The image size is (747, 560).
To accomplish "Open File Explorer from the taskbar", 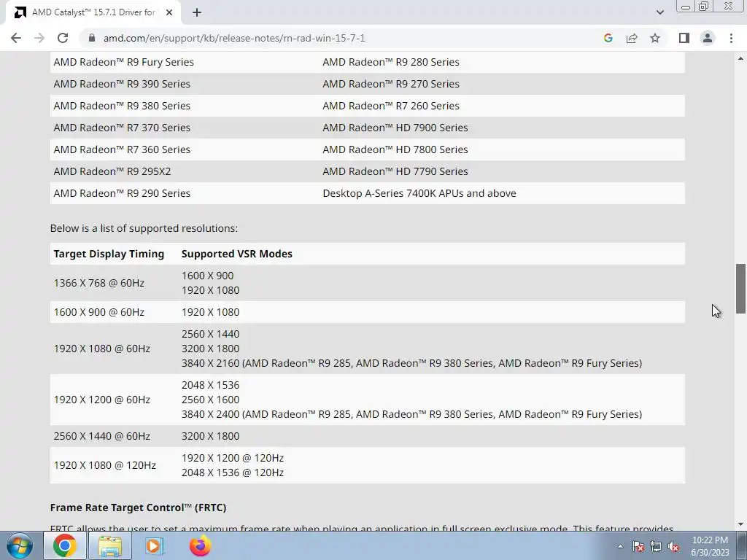I will (x=110, y=545).
